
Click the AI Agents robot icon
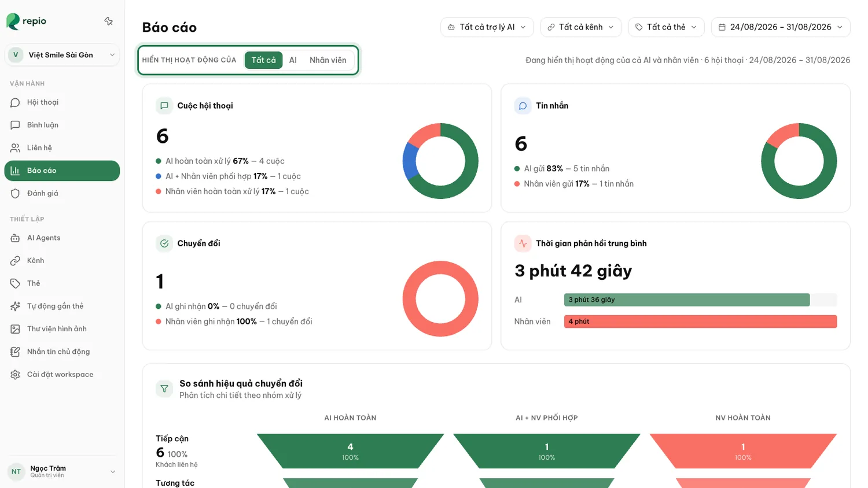(x=15, y=238)
